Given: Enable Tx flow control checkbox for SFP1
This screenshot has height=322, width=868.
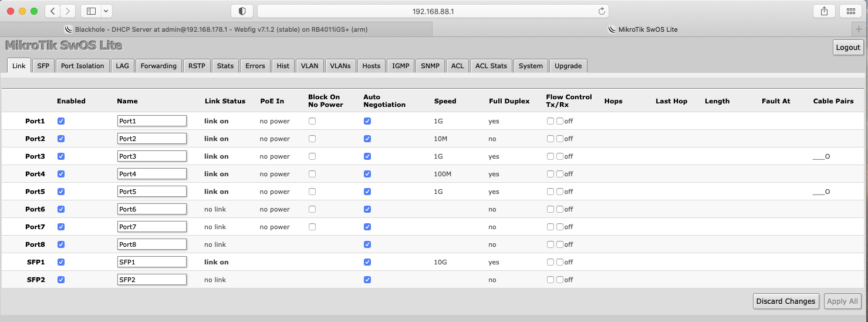Looking at the screenshot, I should [x=550, y=262].
